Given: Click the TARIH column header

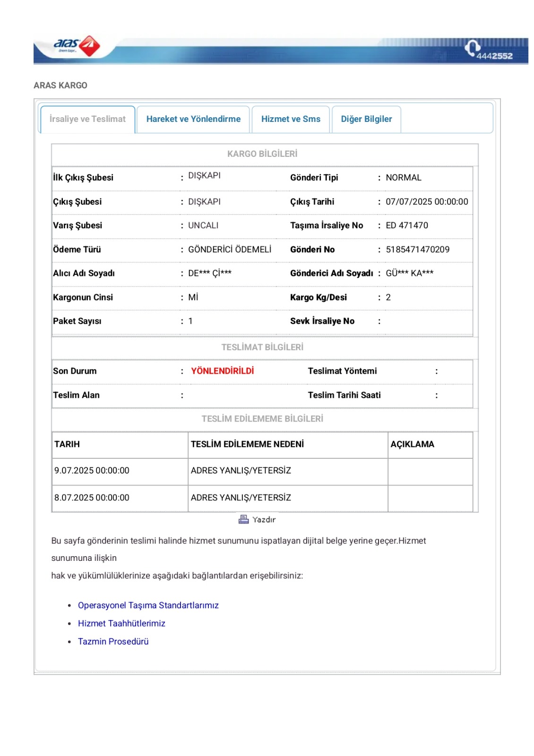Looking at the screenshot, I should tap(67, 444).
